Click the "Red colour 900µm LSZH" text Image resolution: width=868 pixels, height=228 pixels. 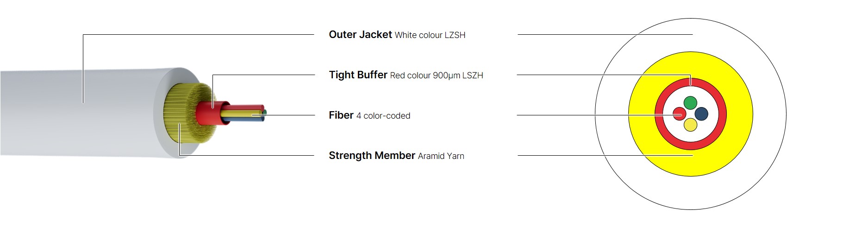coord(437,76)
